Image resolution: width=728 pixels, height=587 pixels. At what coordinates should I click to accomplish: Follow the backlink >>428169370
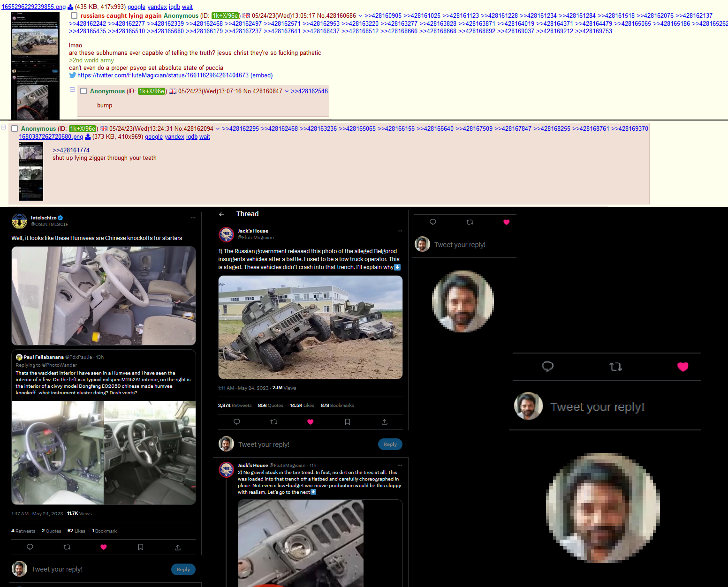click(x=630, y=129)
